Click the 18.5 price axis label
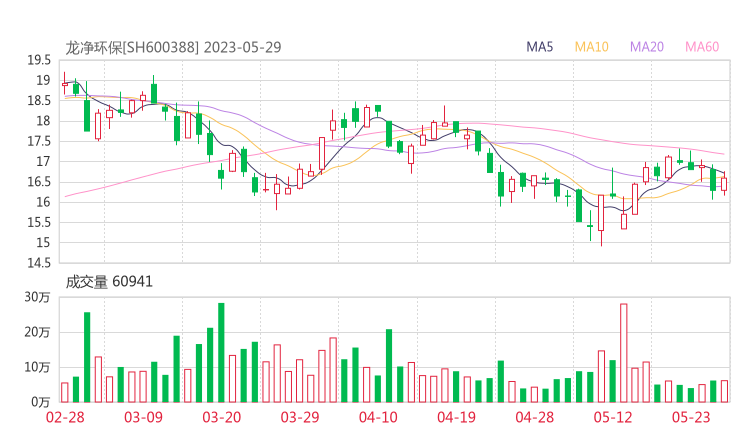The height and width of the screenshot is (440, 740). 39,101
